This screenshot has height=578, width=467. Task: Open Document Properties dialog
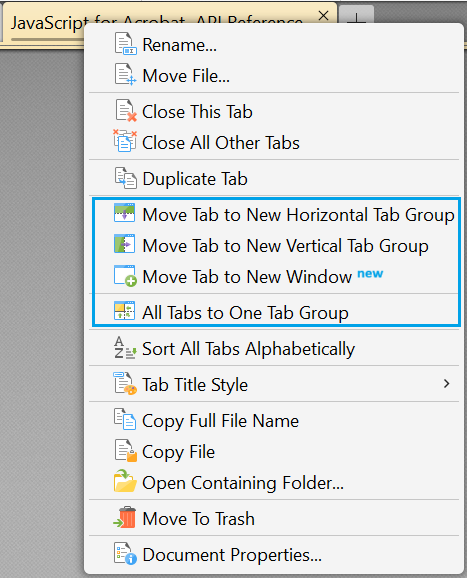[274, 554]
